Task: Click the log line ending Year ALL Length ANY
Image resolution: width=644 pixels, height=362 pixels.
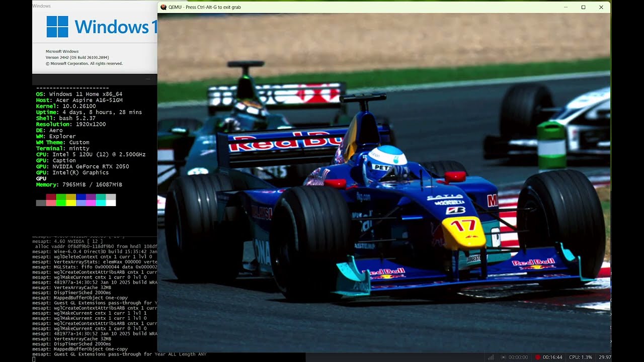Action: pos(119,354)
